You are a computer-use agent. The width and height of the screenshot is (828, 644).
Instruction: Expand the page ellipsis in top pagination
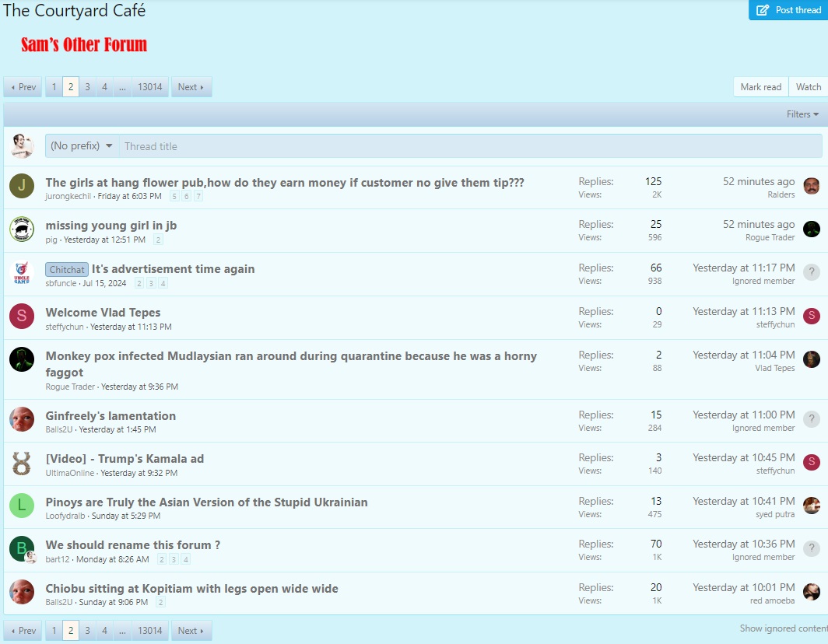[x=122, y=87]
